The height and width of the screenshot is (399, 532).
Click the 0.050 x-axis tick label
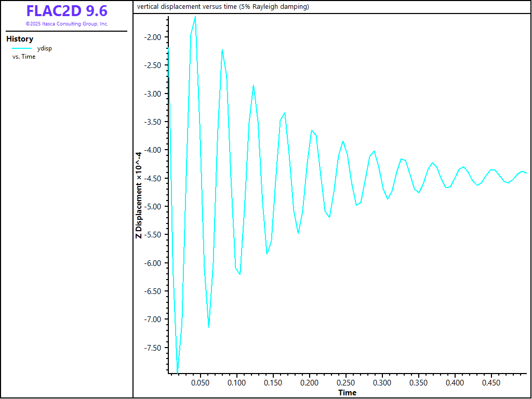201,383
